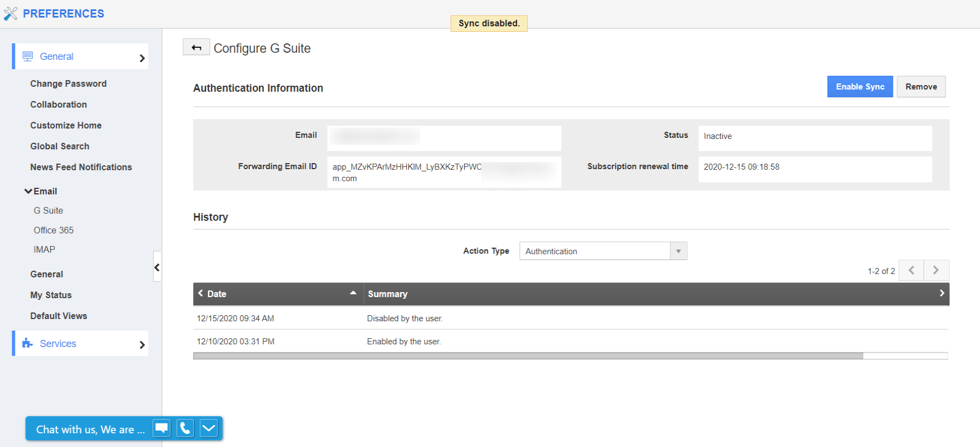Image resolution: width=980 pixels, height=447 pixels.
Task: Click the Remove button
Action: (921, 87)
